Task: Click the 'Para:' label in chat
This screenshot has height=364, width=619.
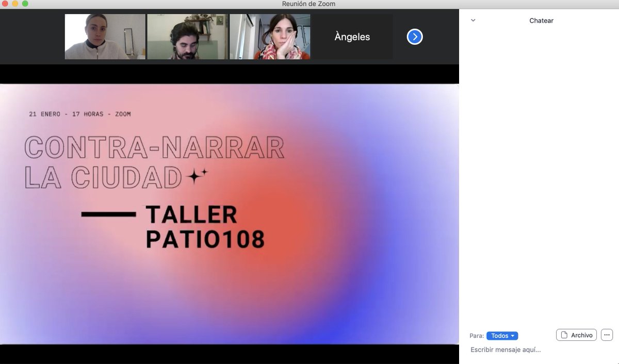Action: tap(477, 336)
